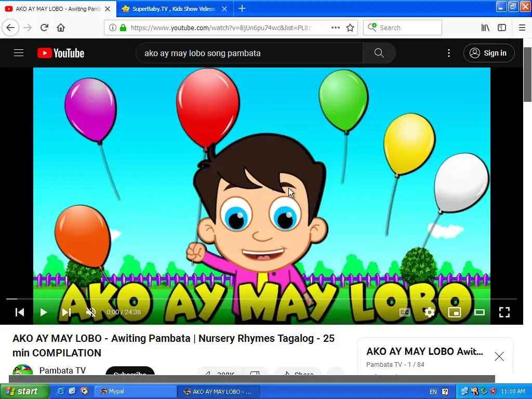The image size is (532, 399).
Task: Open the browser home page
Action: coord(61,28)
